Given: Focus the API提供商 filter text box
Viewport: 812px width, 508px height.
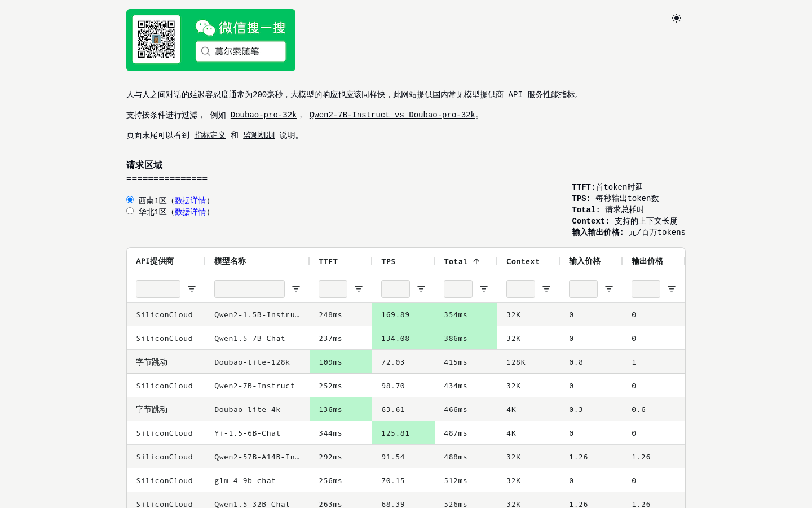Looking at the screenshot, I should pos(158,289).
